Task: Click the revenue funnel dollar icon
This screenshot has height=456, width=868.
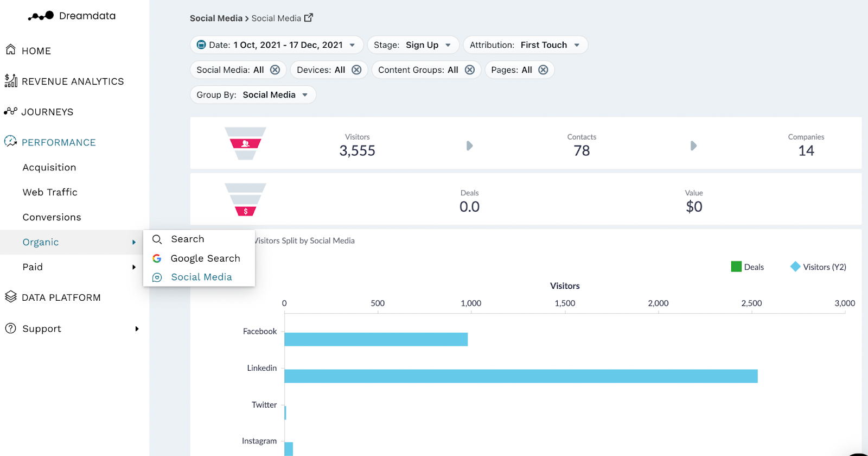Action: pos(245,211)
